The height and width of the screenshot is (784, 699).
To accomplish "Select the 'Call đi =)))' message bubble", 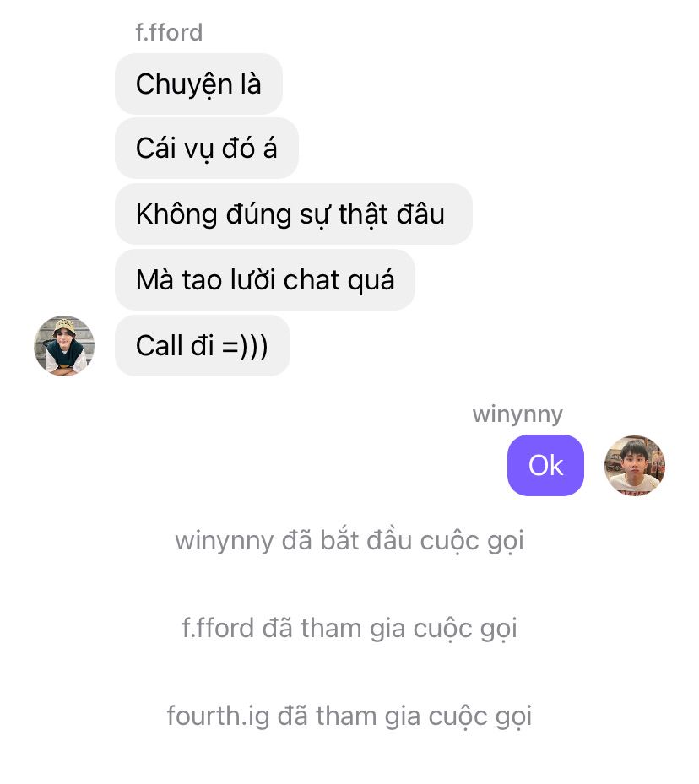I will (x=203, y=345).
